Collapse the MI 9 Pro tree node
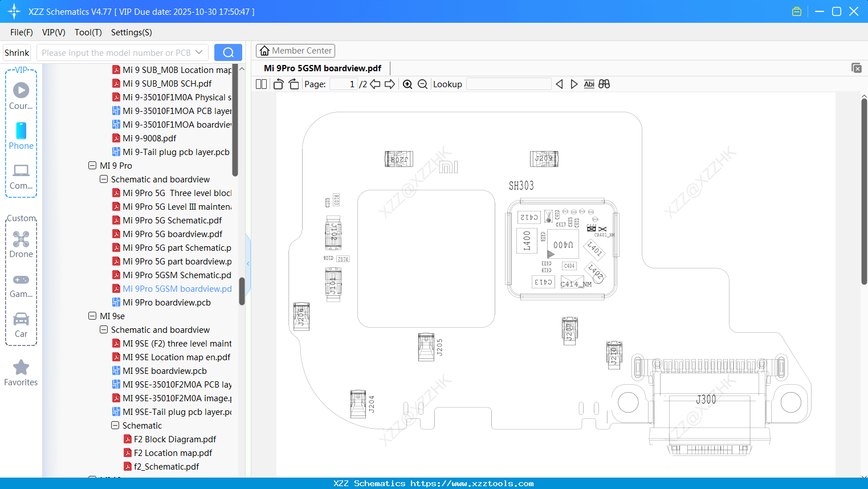868x489 pixels. [x=92, y=165]
